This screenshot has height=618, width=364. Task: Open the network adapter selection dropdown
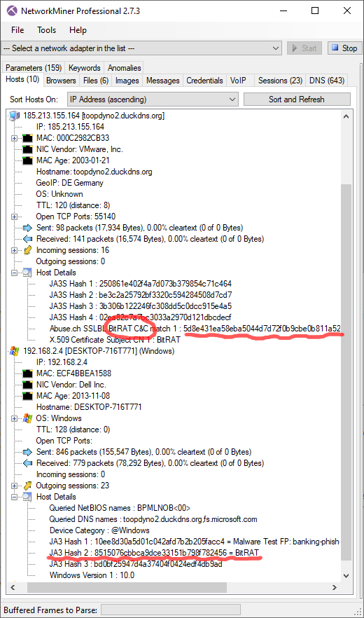pos(141,48)
